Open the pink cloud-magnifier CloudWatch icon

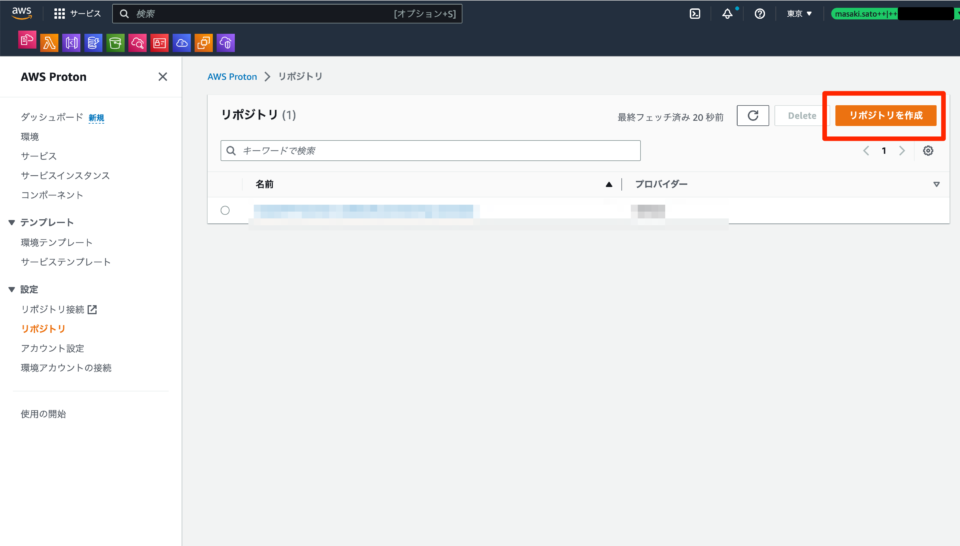[137, 42]
